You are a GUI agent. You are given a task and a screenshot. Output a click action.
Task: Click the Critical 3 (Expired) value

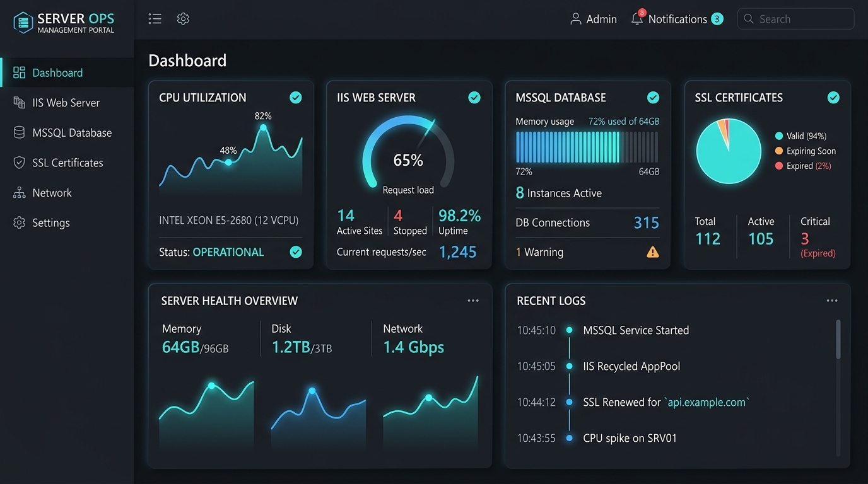tap(805, 239)
